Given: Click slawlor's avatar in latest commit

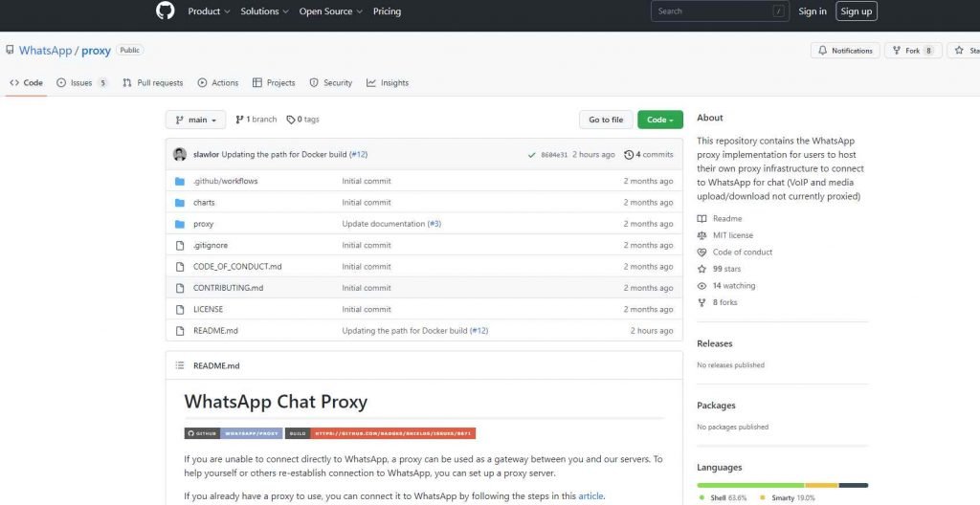Looking at the screenshot, I should 179,154.
